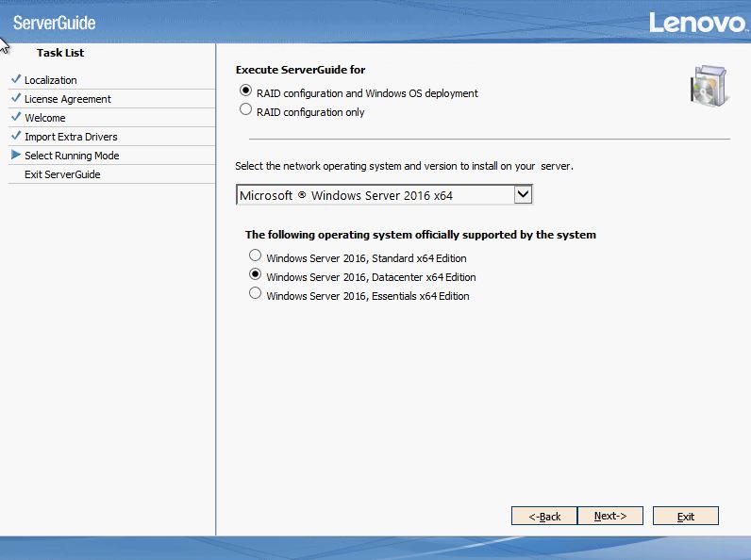Proceed with the Next-> button
The image size is (751, 560).
pos(610,516)
